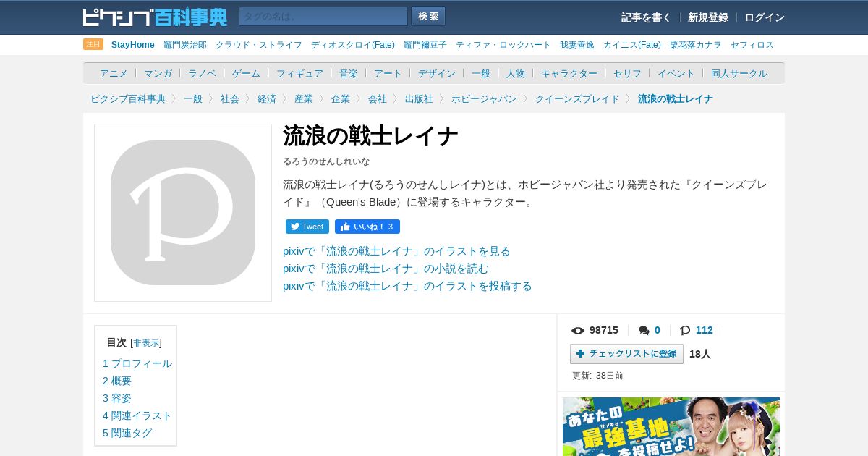The image size is (868, 456).
Task: Open the 流浪の戦士レイナ breadcrumb link
Action: click(676, 99)
